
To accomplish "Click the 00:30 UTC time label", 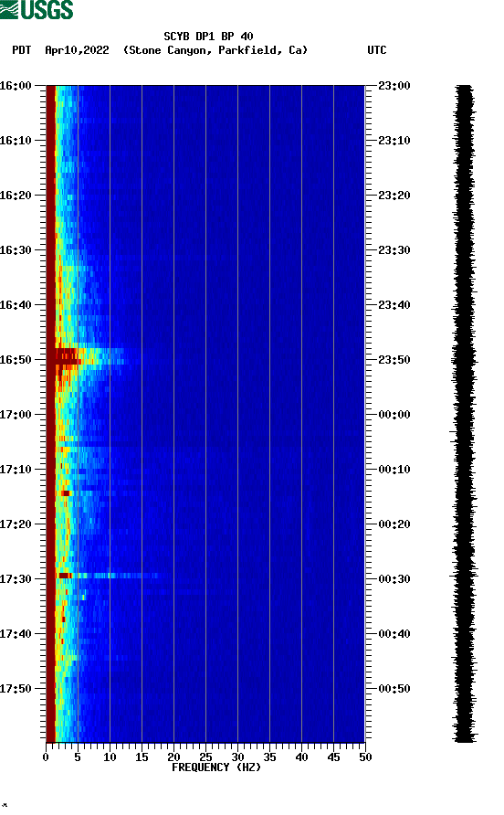I will (394, 579).
